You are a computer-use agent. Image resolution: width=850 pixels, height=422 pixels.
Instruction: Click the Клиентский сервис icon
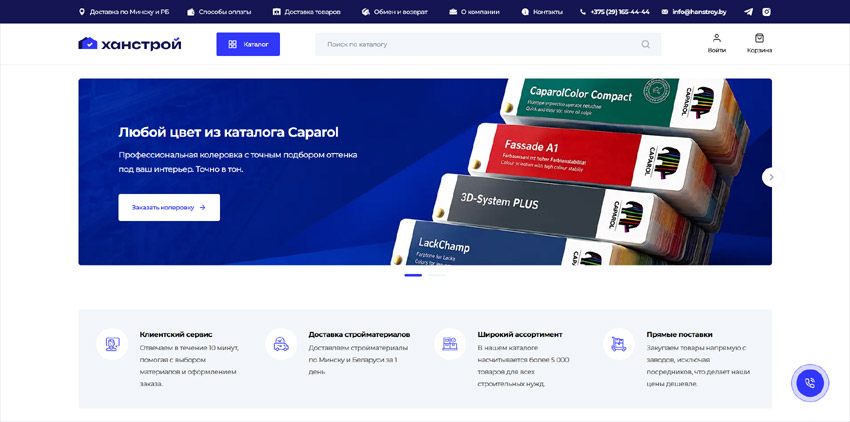(112, 344)
